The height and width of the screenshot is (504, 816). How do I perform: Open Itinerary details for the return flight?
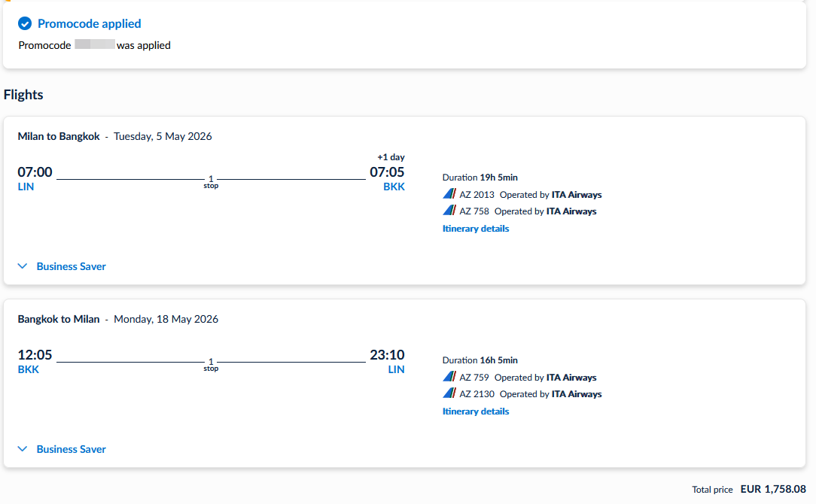tap(476, 411)
